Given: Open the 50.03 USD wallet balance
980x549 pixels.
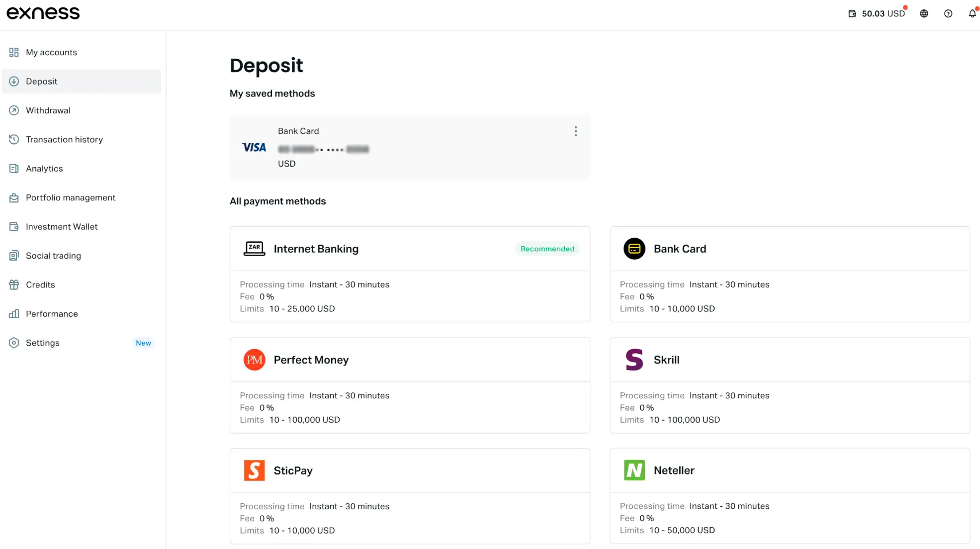Looking at the screenshot, I should click(x=877, y=13).
